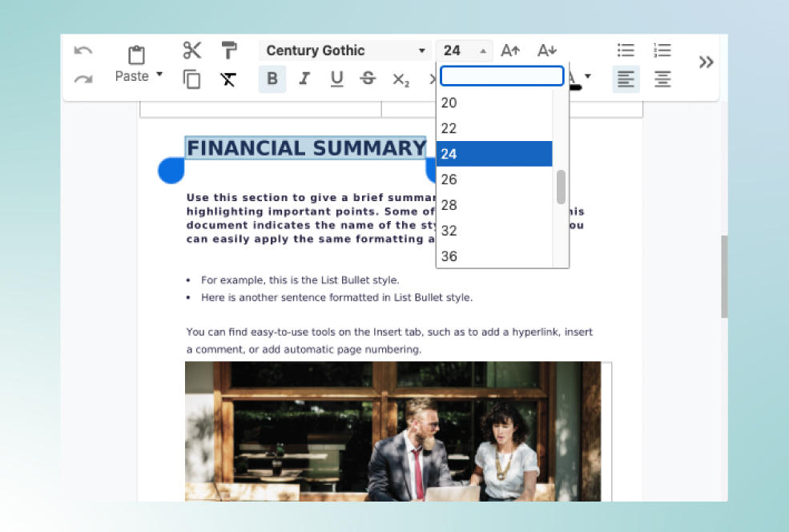Screen dimensions: 789x532
Task: Toggle Underline formatting
Action: [336, 79]
